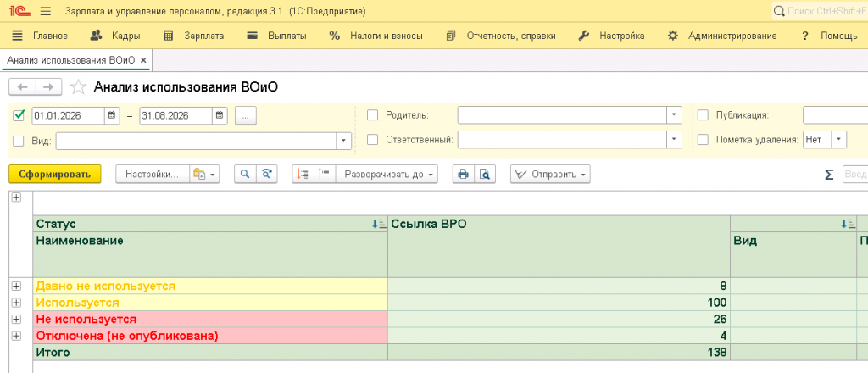Click the yellow Сформировать button
Screen dimensions: 868x373
click(x=55, y=175)
